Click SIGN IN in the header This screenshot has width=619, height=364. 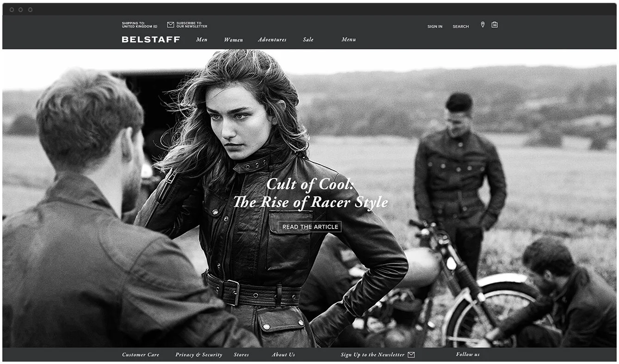point(434,26)
